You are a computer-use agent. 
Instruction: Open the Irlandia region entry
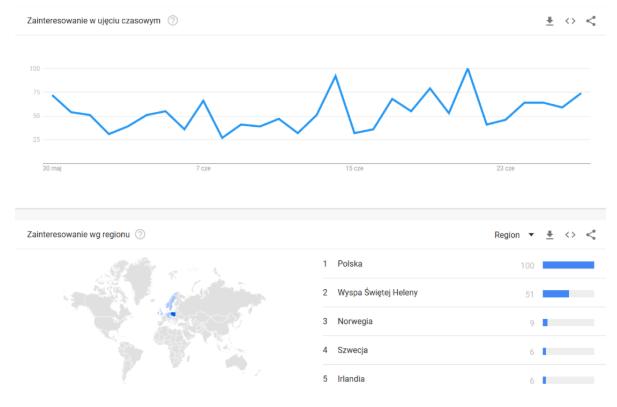tap(352, 380)
